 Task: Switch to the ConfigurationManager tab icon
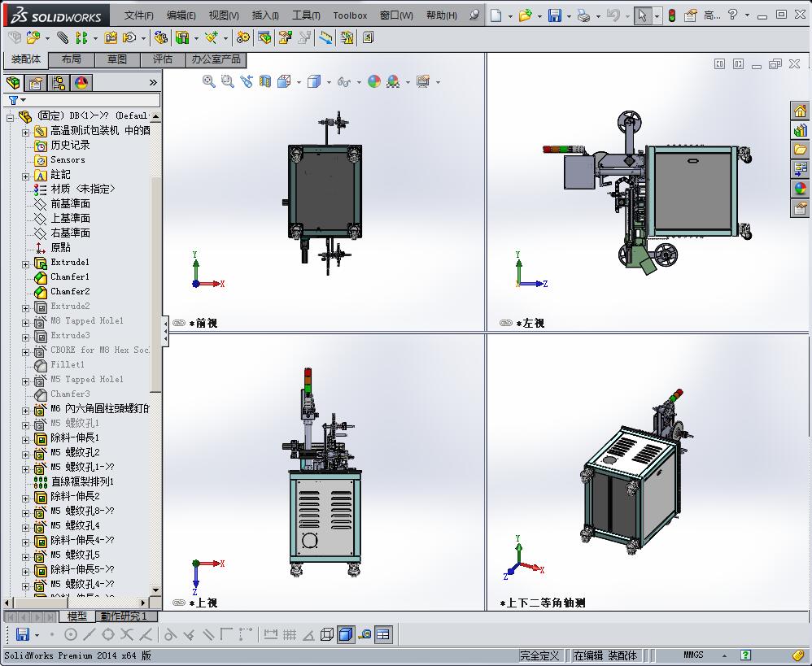(58, 82)
